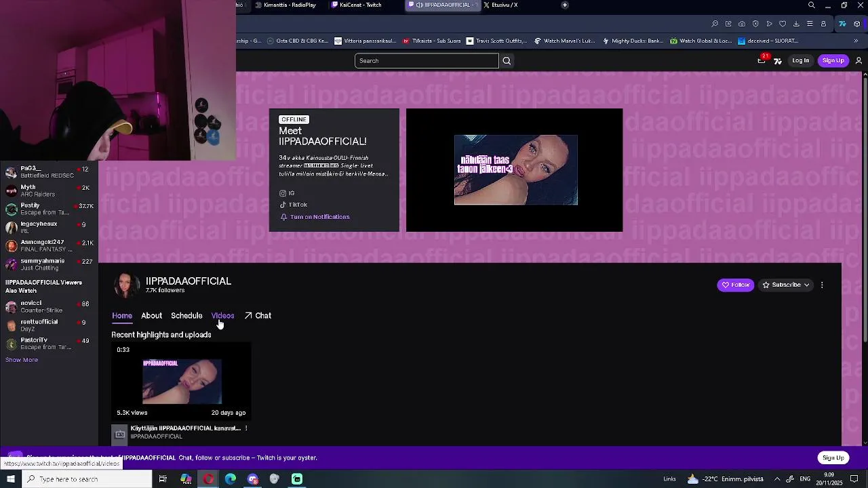Open the user profile icon beside Sign Up

pos(859,61)
